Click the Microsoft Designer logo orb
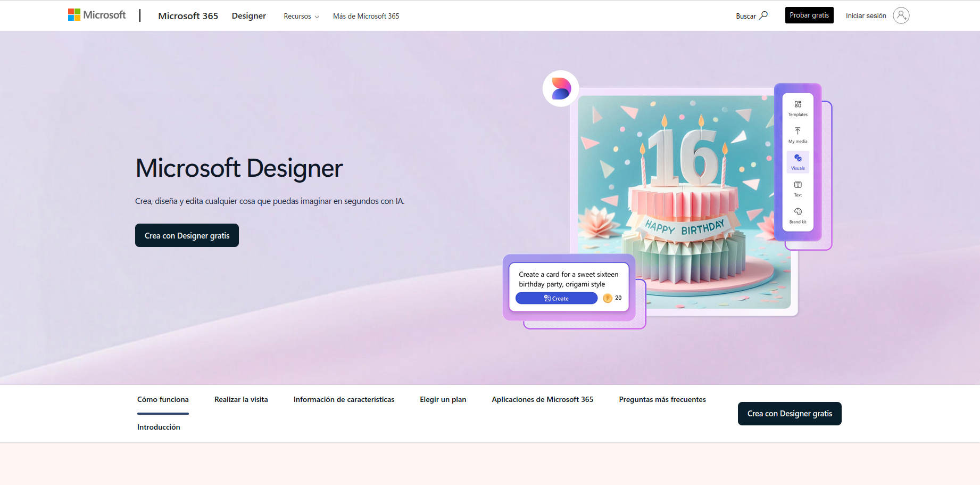 coord(560,87)
